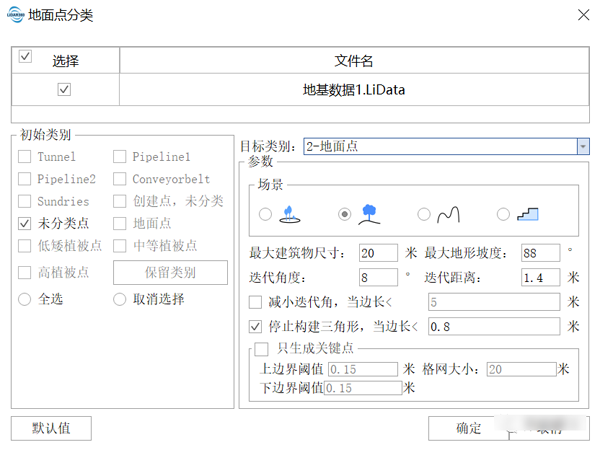The image size is (600, 450).
Task: Enable 只生成关键点 checkbox
Action: (x=262, y=349)
